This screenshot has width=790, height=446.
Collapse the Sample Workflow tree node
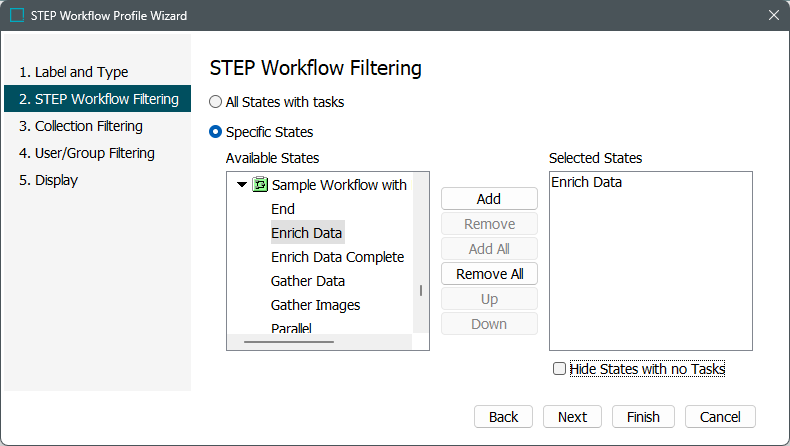tap(242, 185)
